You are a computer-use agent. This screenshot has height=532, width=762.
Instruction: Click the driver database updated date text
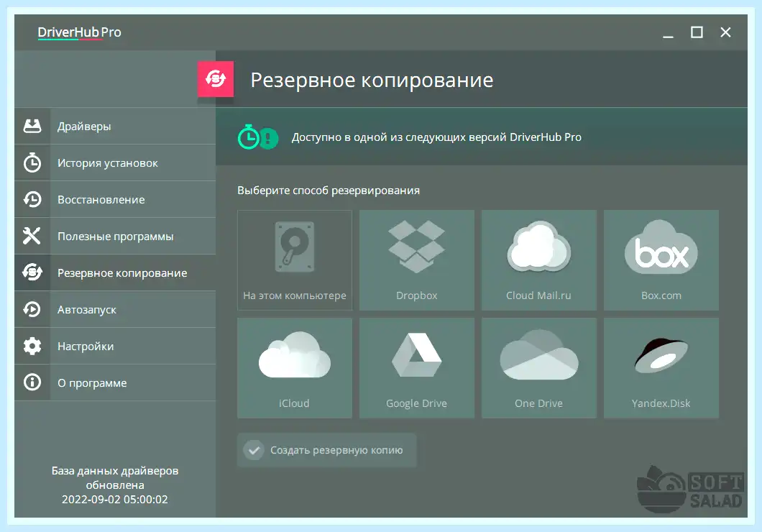[x=115, y=485]
